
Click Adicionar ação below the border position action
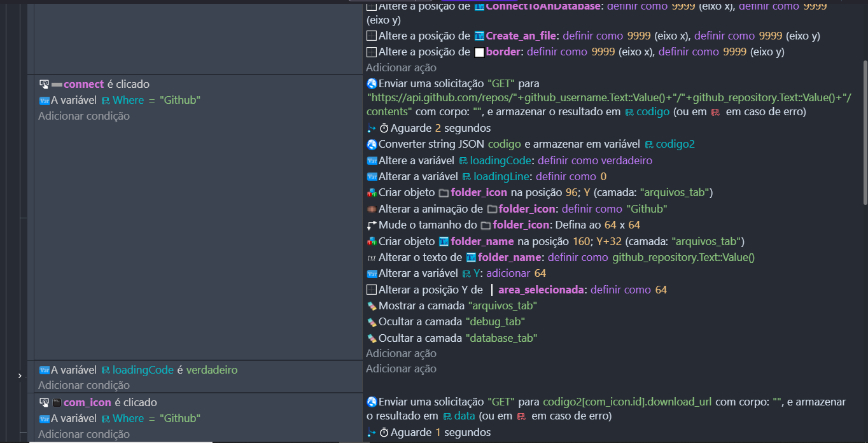coord(401,67)
